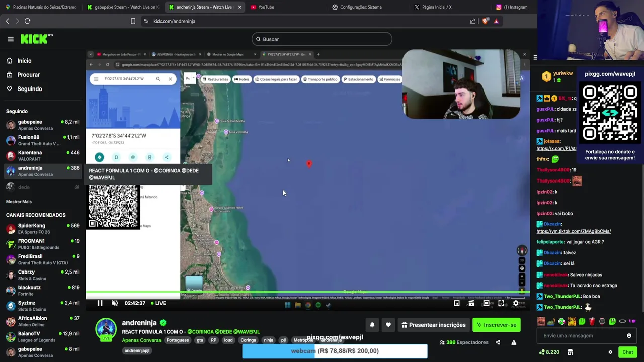Collapse the chat panel
The width and height of the screenshot is (644, 362).
tap(535, 57)
